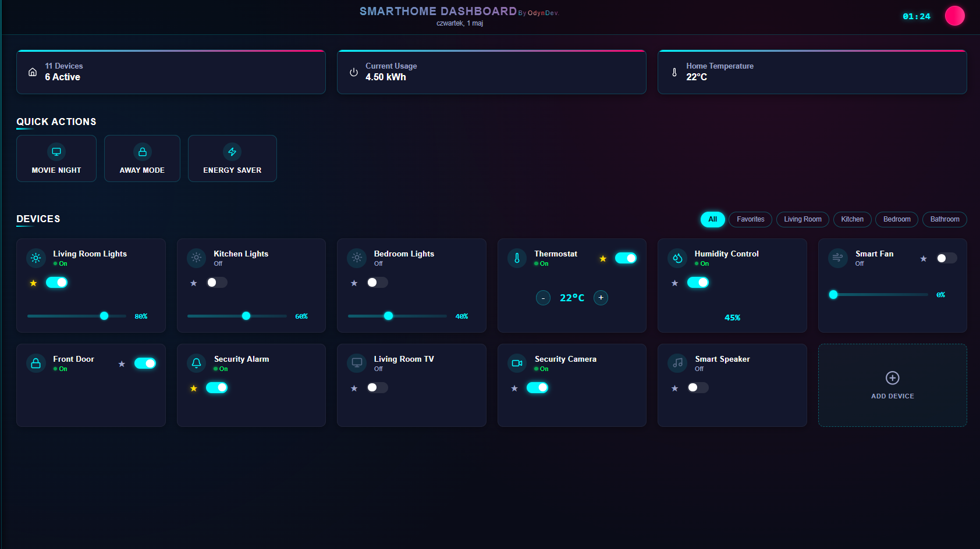Activate the Energy Saver quick action

pyautogui.click(x=232, y=159)
